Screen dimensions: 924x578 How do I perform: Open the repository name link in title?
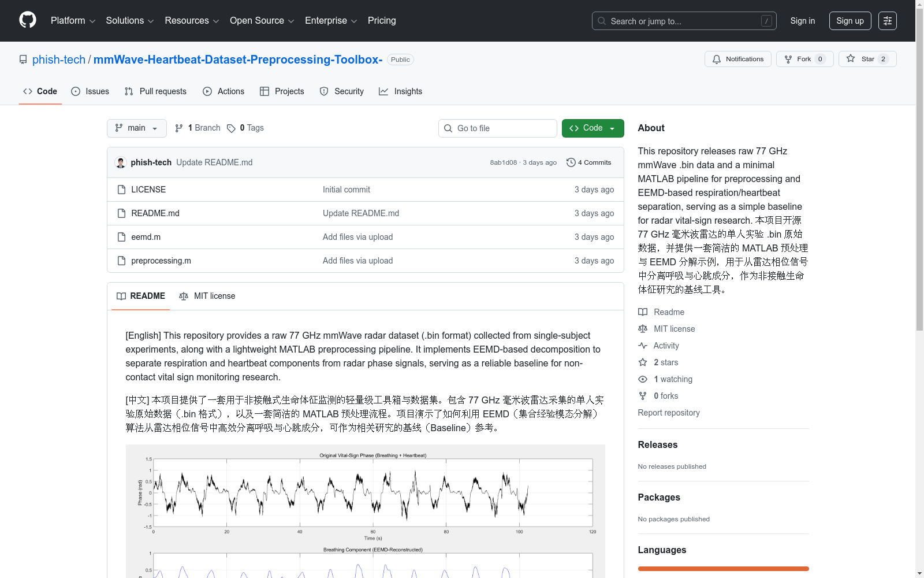pos(238,60)
